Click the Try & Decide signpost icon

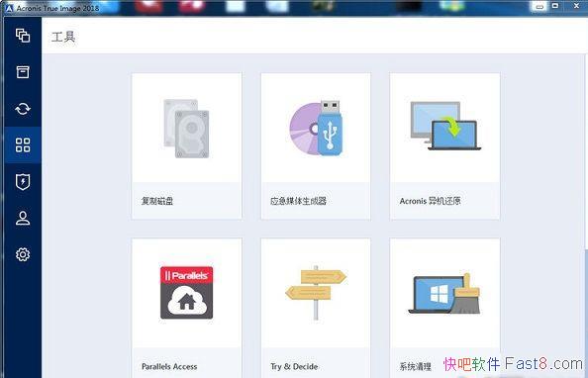pos(316,293)
